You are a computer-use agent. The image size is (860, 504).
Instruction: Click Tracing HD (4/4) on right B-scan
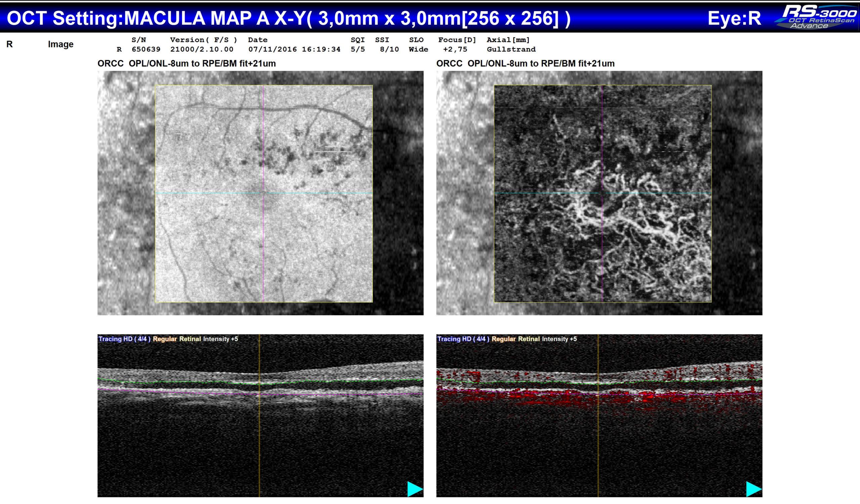pyautogui.click(x=464, y=339)
